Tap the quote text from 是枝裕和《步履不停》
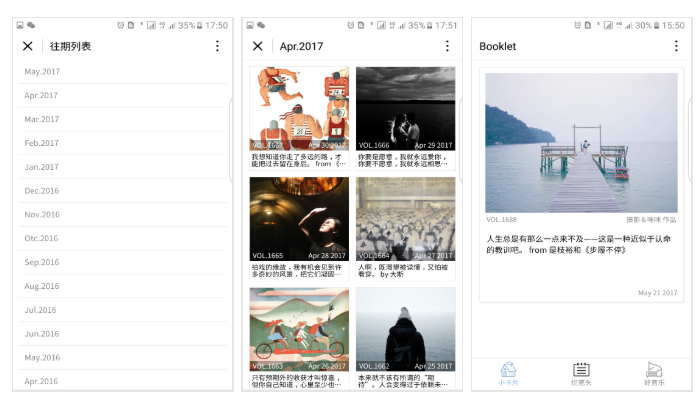 (578, 244)
